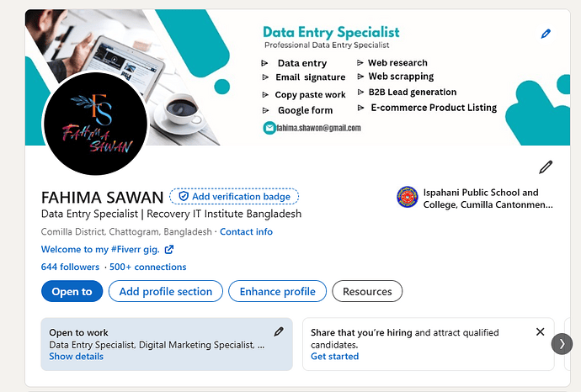Advance the carousel with the next arrow

pos(562,344)
